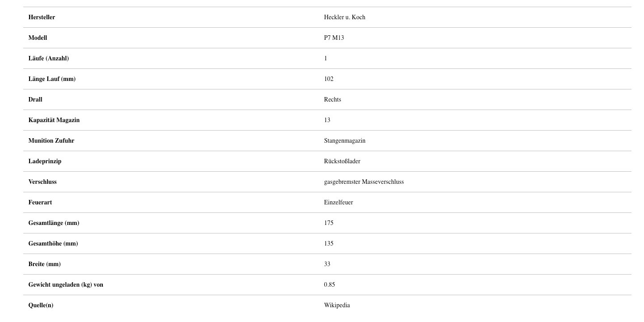
Task: Select the Kapazität Magazin label
Action: tap(54, 120)
